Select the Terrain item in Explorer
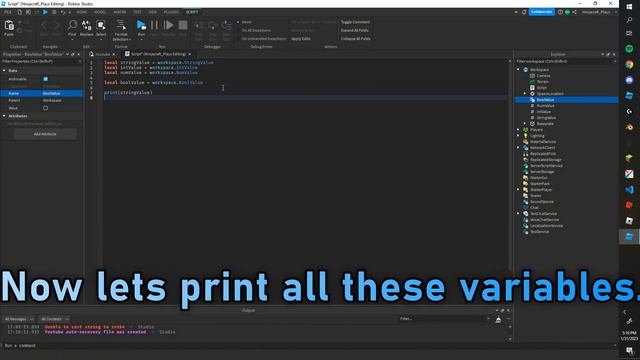This screenshot has height=360, width=640. (542, 82)
